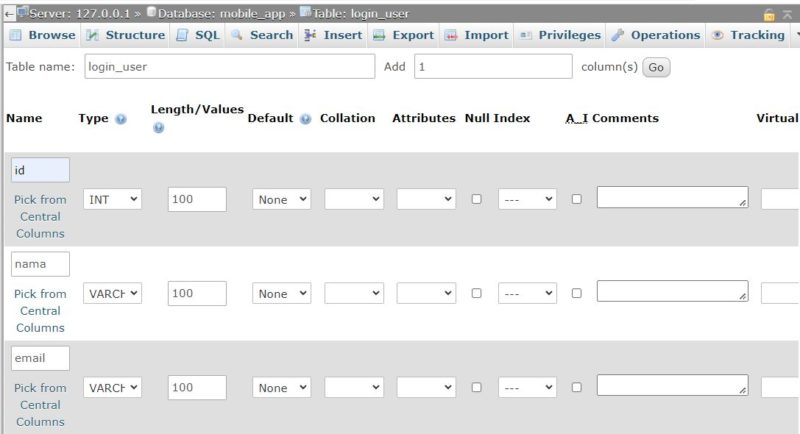800x434 pixels.
Task: Click the Comments text area for nama
Action: (672, 291)
